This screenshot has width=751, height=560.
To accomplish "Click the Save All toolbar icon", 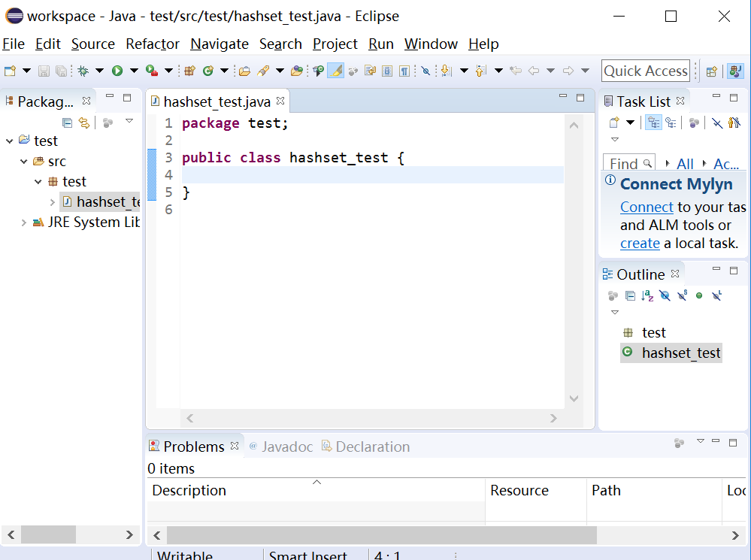I will tap(62, 71).
